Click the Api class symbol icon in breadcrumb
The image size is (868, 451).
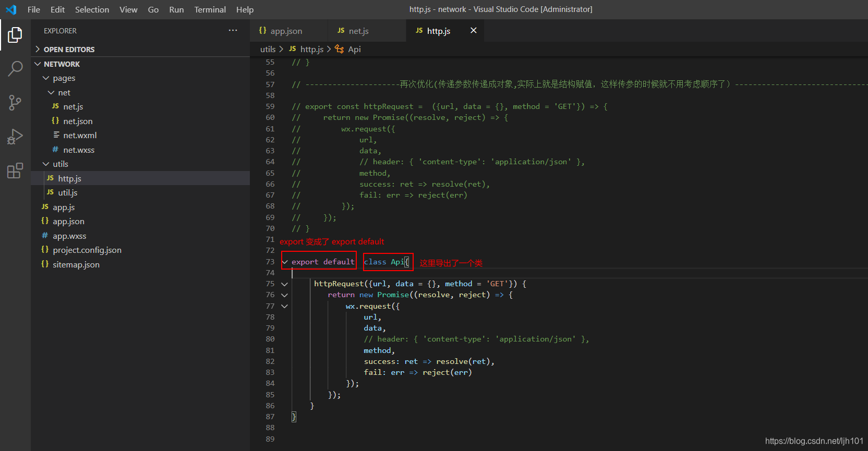click(x=340, y=49)
